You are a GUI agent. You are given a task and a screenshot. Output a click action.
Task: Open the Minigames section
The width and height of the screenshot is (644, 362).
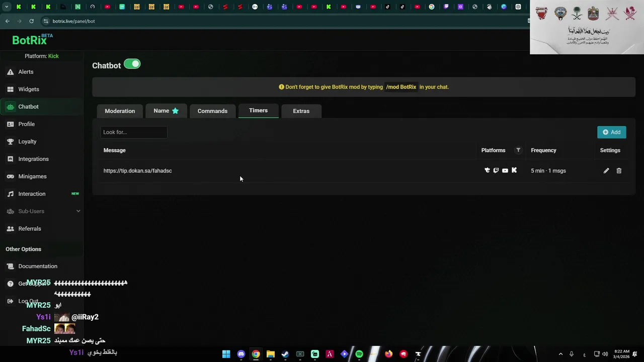[32, 176]
